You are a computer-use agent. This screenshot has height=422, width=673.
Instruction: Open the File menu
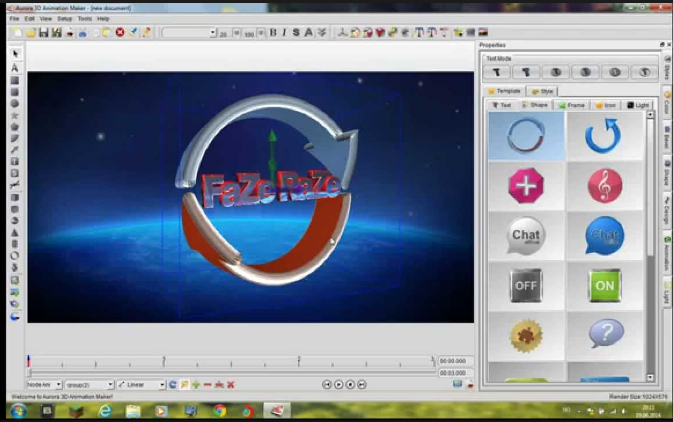14,19
